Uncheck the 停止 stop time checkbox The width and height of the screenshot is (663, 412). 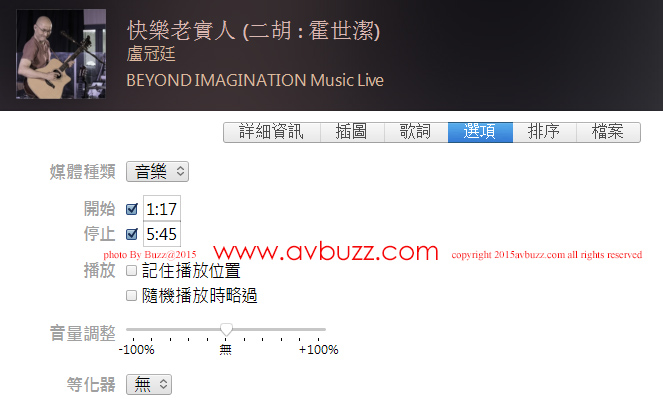pos(132,234)
